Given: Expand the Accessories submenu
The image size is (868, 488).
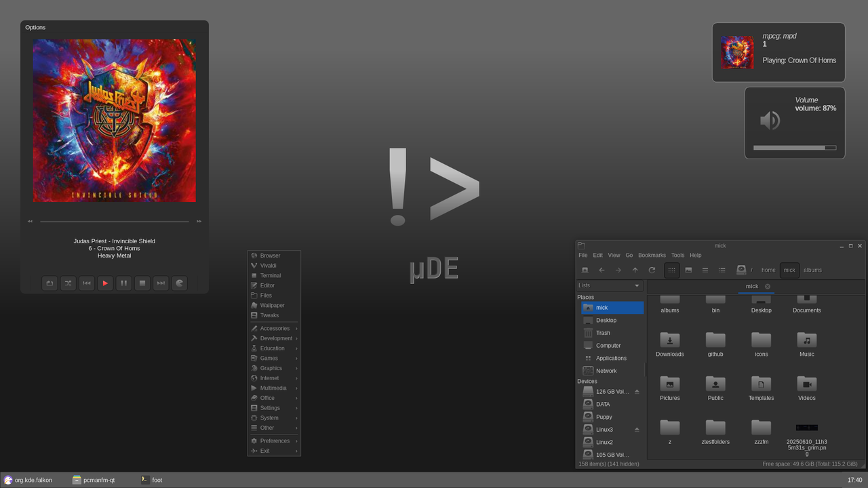Looking at the screenshot, I should 274,328.
